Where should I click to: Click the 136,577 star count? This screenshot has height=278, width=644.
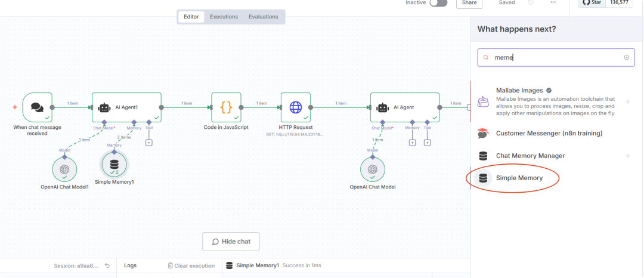(618, 2)
